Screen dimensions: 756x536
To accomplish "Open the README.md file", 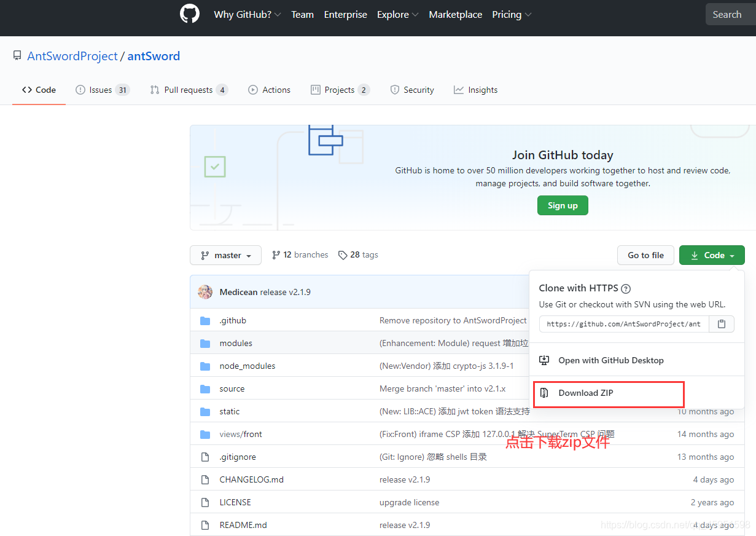I will point(243,525).
